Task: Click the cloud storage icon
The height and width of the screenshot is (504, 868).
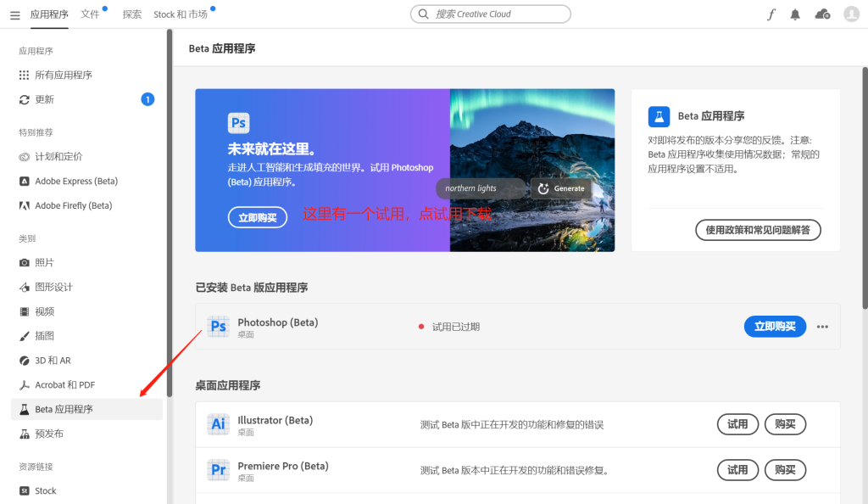Action: click(821, 14)
